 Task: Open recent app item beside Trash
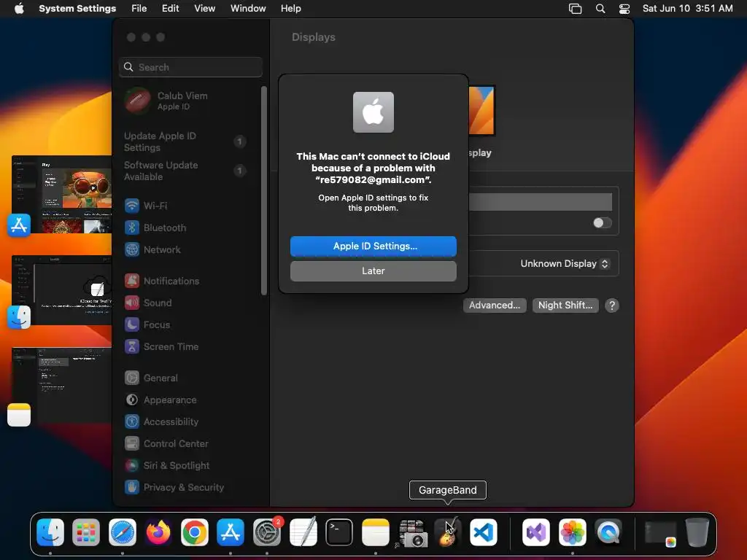coord(661,533)
